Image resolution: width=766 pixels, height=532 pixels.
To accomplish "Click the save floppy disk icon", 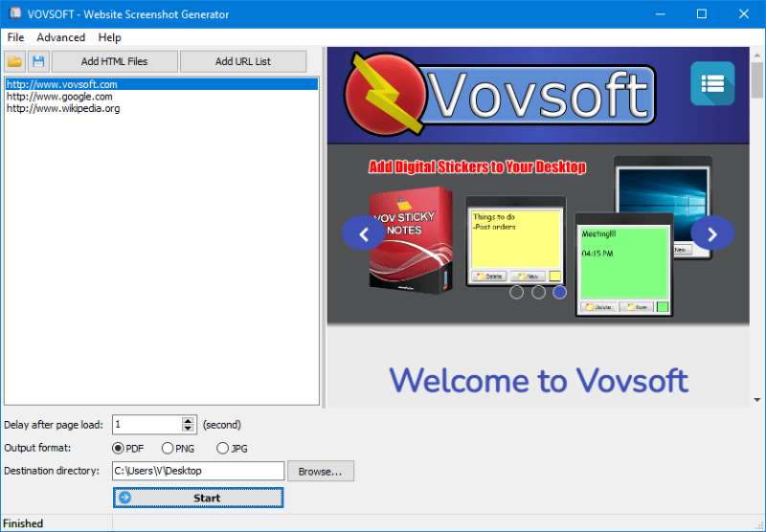I will coord(38,61).
